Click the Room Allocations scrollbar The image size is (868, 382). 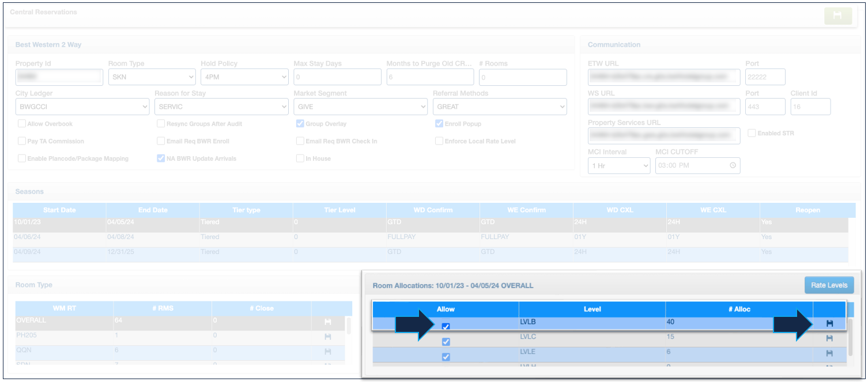850,340
